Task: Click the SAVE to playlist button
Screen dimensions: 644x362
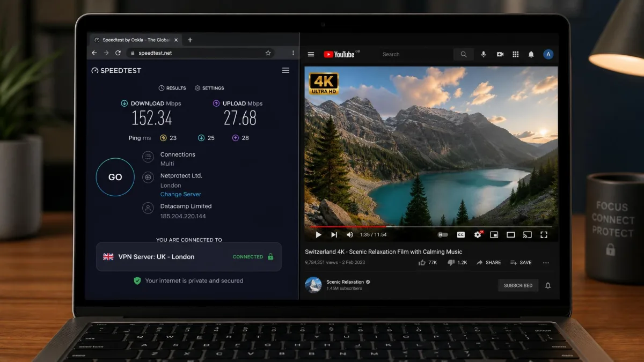Action: click(x=521, y=262)
